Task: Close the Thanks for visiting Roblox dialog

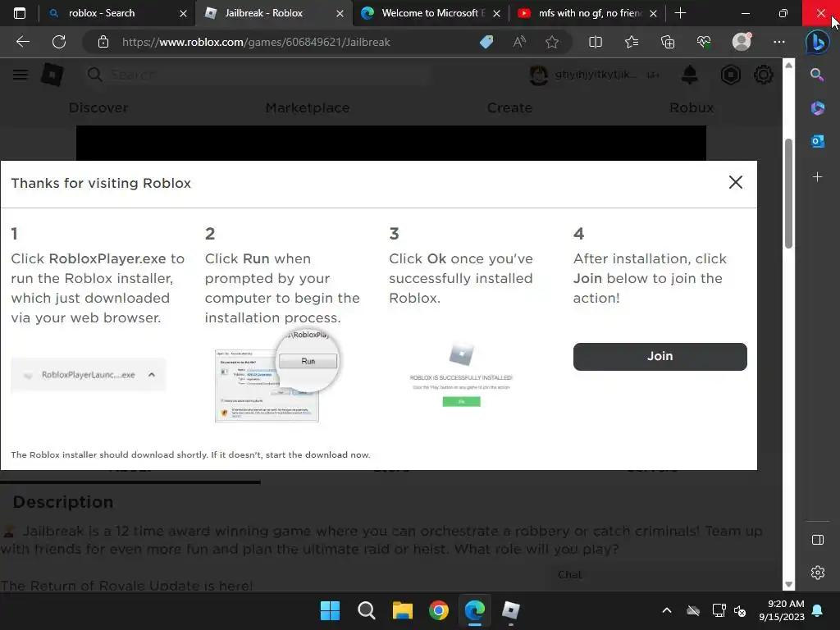Action: pos(736,182)
